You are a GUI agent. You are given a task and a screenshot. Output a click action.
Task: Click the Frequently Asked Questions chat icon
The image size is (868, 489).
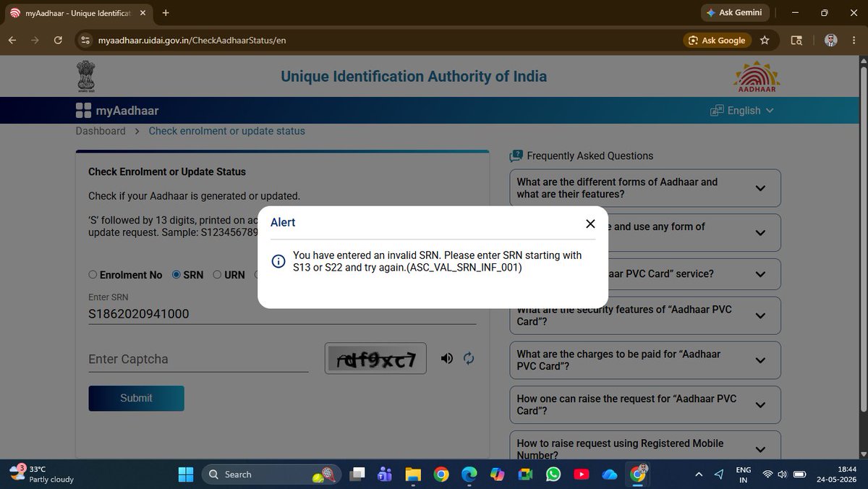click(x=516, y=156)
